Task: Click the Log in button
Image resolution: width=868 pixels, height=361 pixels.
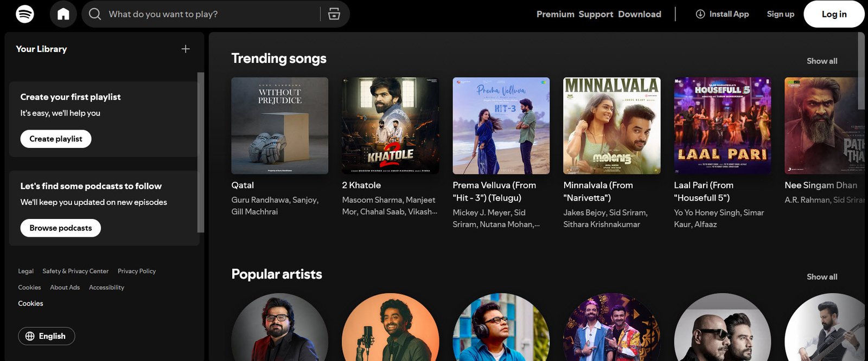Action: (834, 14)
